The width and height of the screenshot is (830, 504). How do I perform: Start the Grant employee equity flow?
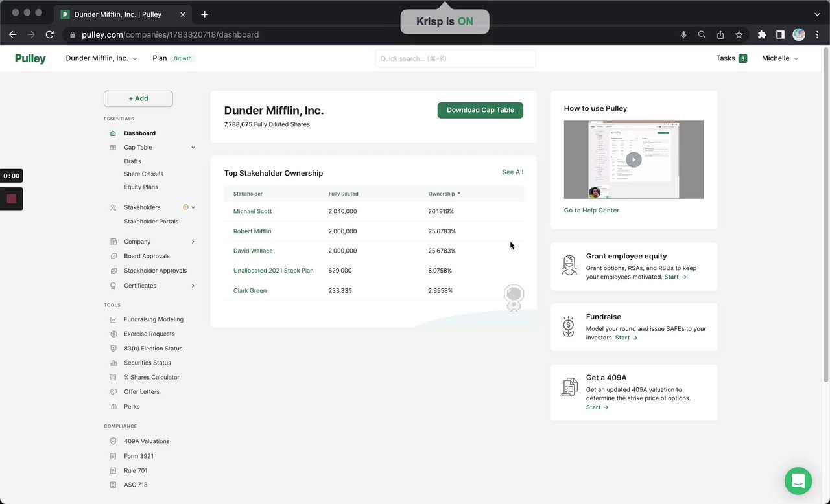tap(675, 277)
